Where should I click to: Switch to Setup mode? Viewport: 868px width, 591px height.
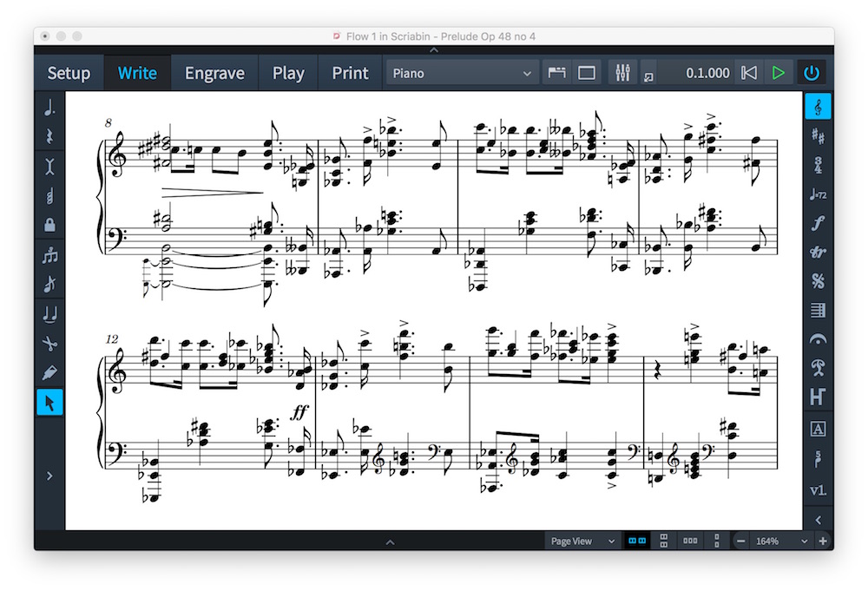point(69,73)
